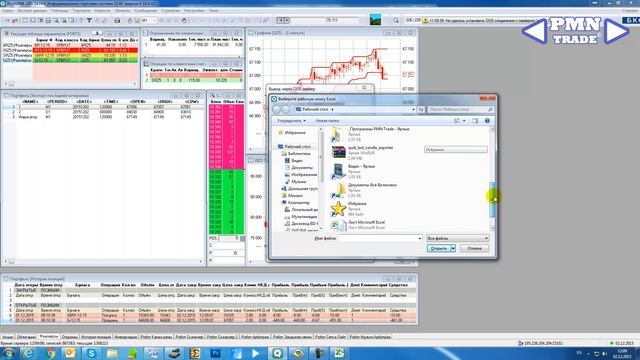Open the address bar path dropdown
This screenshot has height=360, width=640.
[x=413, y=109]
